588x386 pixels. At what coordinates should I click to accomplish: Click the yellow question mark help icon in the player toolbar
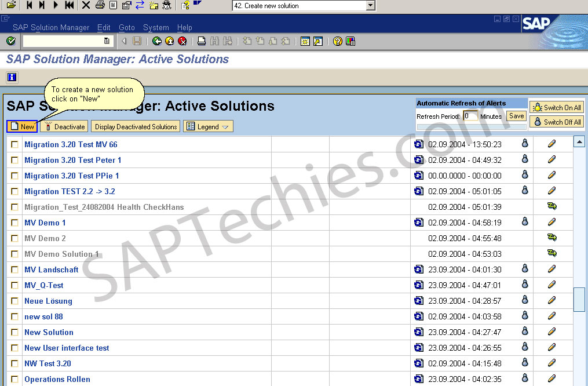185,5
